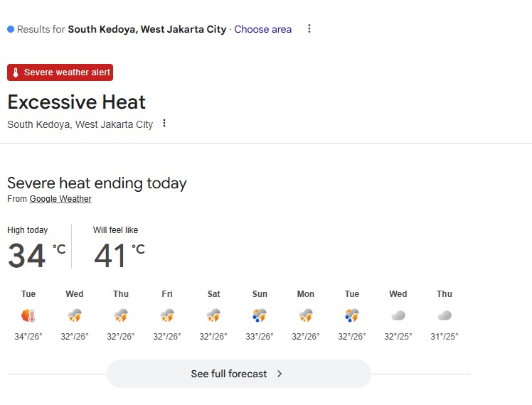Click the Severe weather alert badge

pos(60,72)
